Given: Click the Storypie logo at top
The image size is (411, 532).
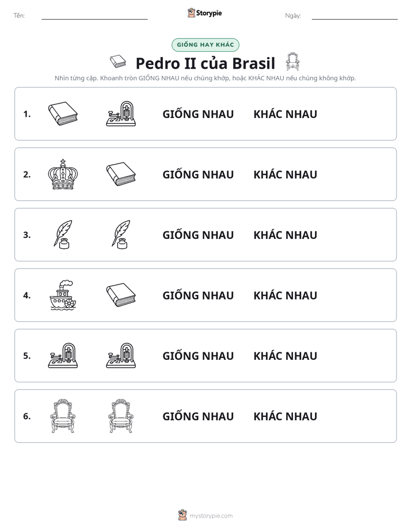Looking at the screenshot, I should [x=204, y=13].
